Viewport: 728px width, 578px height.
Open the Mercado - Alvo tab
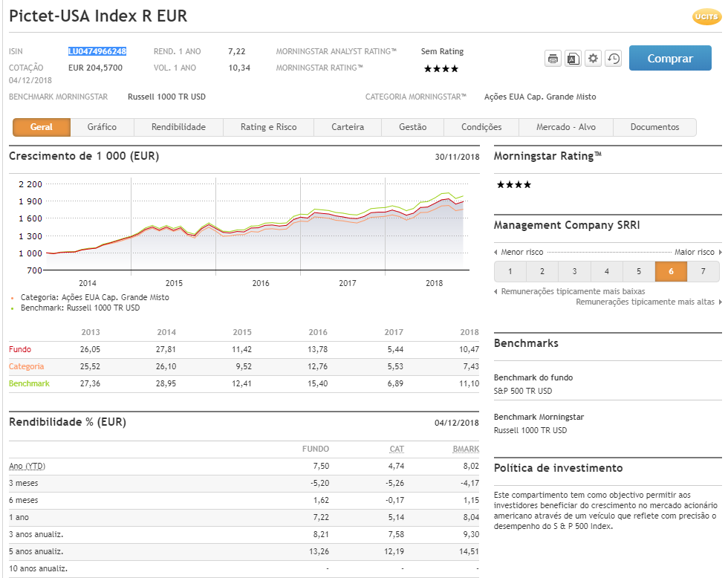[x=566, y=127]
